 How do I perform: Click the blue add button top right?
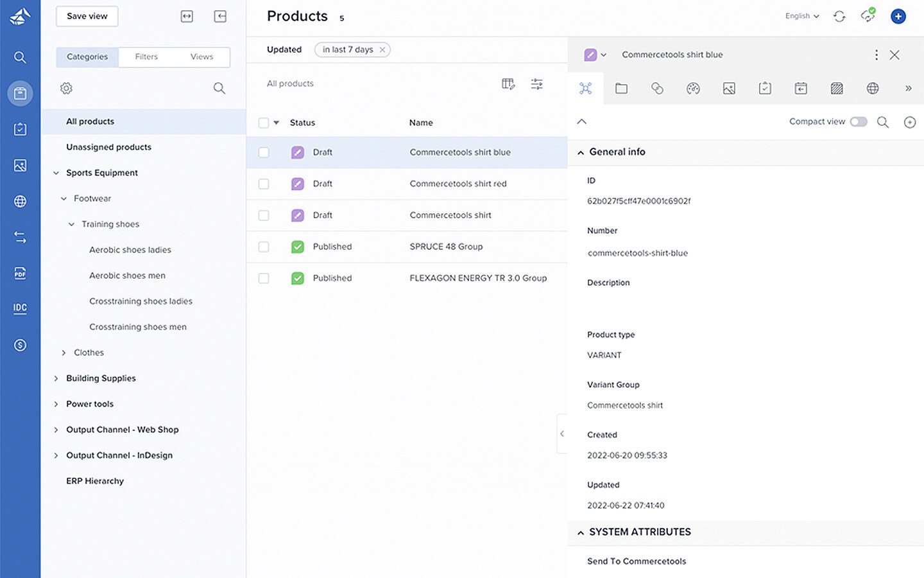coord(898,17)
